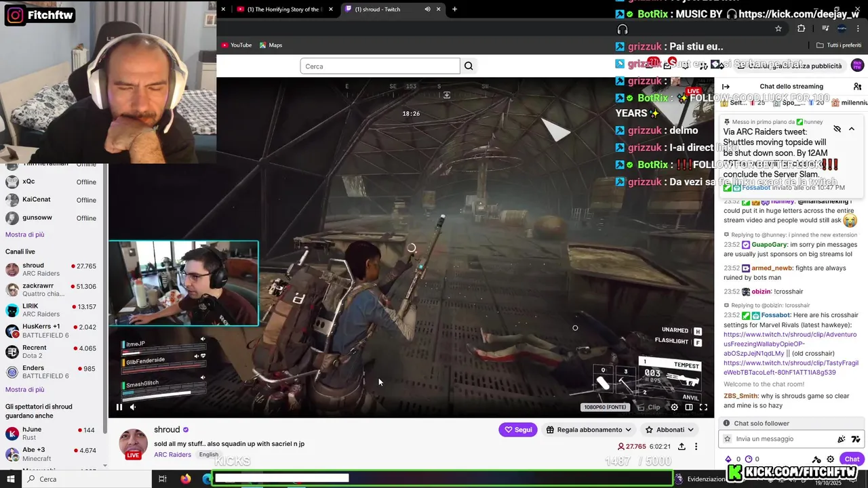This screenshot has height=488, width=868.
Task: Bookmark this page with the star icon
Action: [x=778, y=28]
